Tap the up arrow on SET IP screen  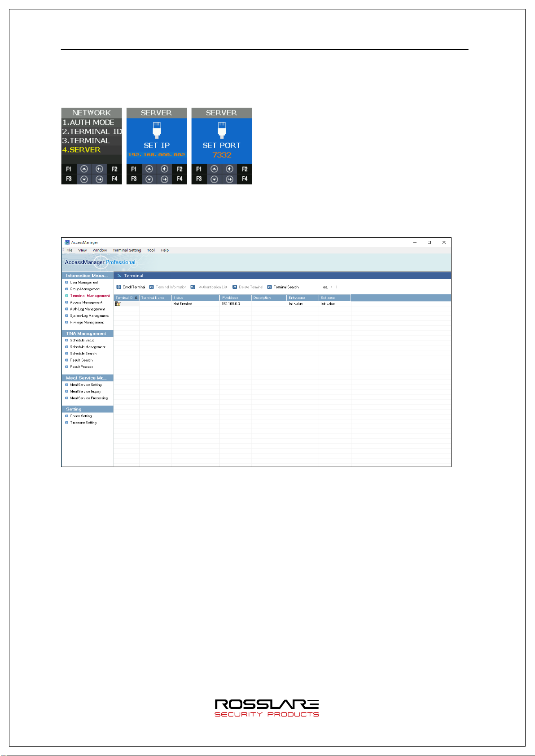(149, 169)
